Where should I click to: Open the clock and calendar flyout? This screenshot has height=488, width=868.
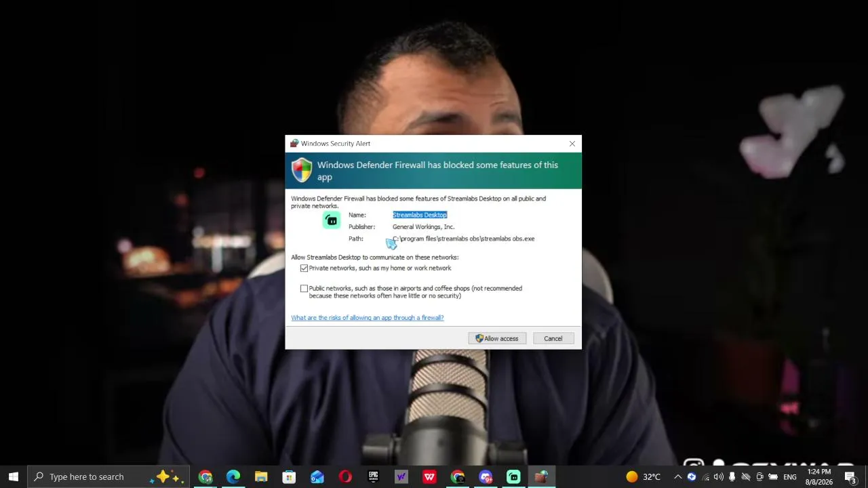pyautogui.click(x=818, y=477)
